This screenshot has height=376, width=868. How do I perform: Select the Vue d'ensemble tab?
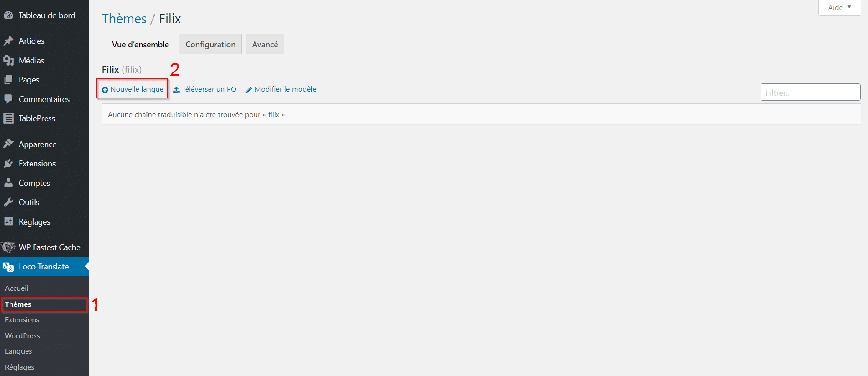pos(140,45)
